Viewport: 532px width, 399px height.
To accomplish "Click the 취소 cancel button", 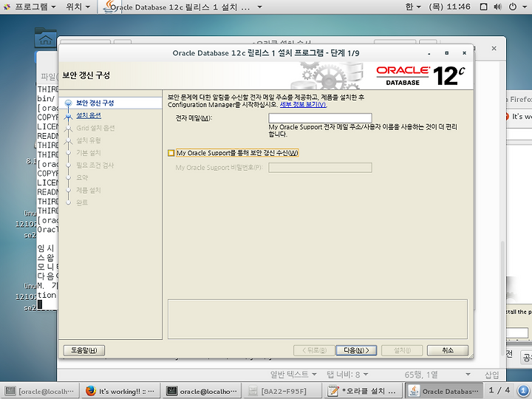I will [x=448, y=350].
